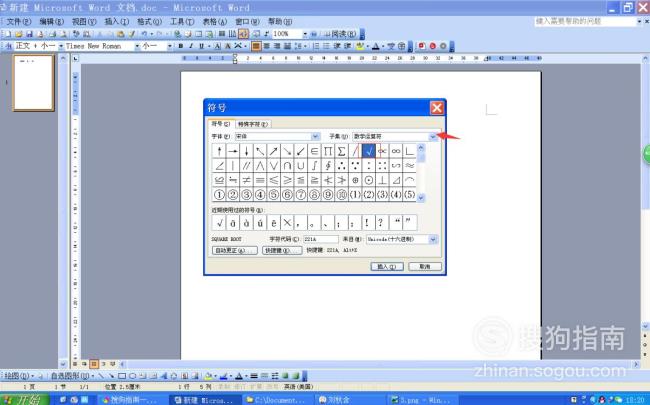Toggle Bold formatting
Image resolution: width=650 pixels, height=405 pixels.
click(181, 46)
